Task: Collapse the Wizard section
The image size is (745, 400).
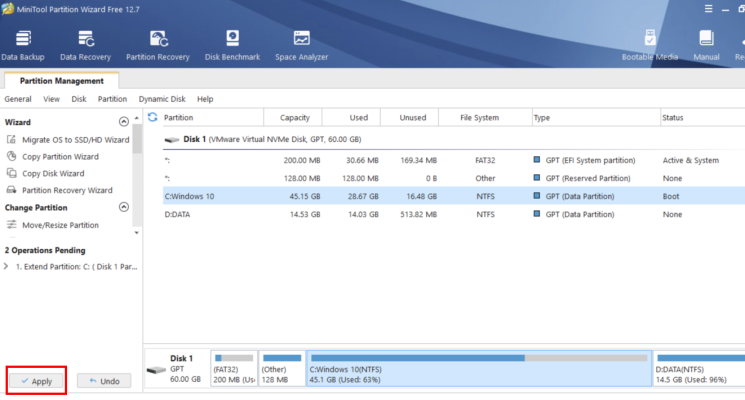Action: point(124,122)
